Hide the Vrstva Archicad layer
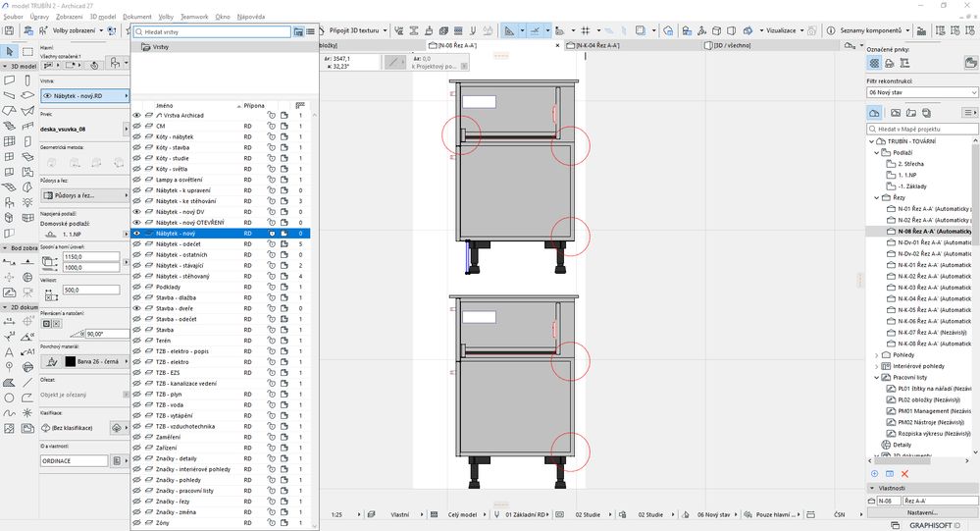The height and width of the screenshot is (531, 980). (x=137, y=115)
